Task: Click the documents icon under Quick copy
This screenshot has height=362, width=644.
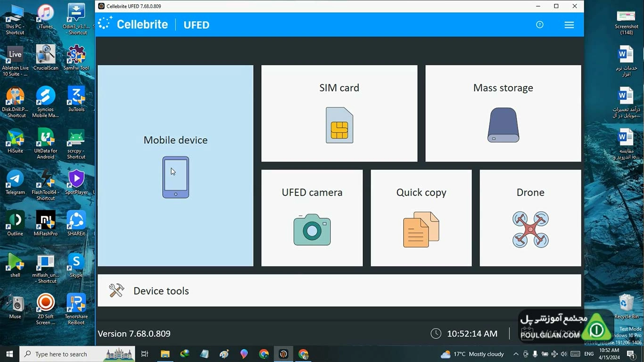Action: tap(421, 230)
